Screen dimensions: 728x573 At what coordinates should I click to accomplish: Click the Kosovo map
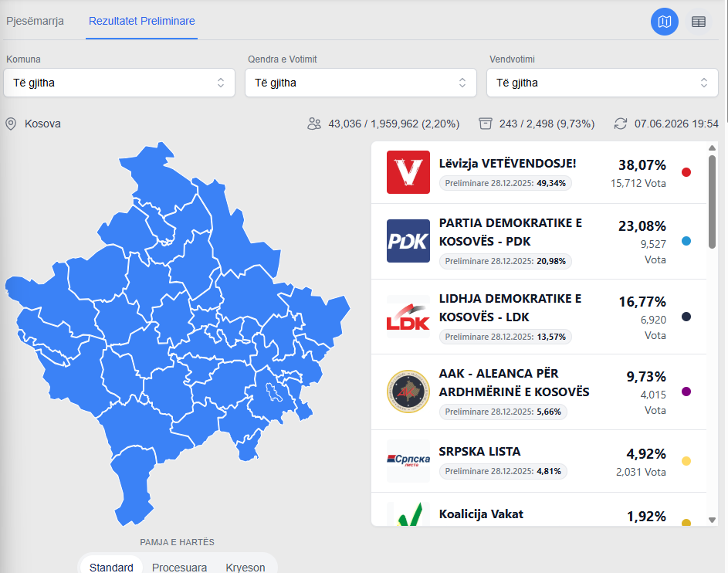coord(177,334)
